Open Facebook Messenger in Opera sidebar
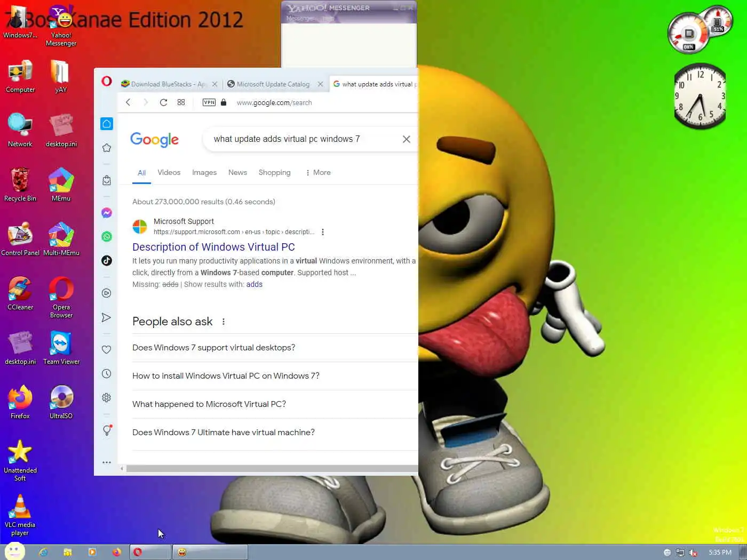This screenshot has height=560, width=747. click(x=107, y=213)
